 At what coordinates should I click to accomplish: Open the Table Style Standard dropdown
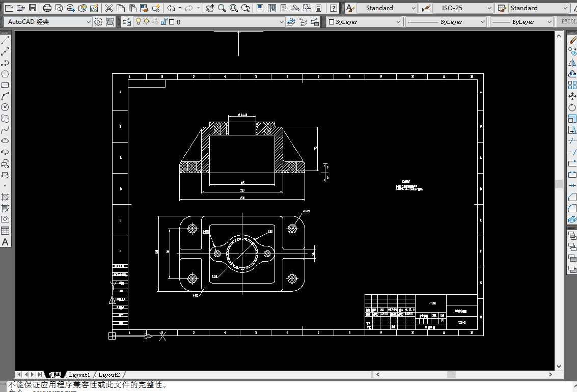(539, 8)
